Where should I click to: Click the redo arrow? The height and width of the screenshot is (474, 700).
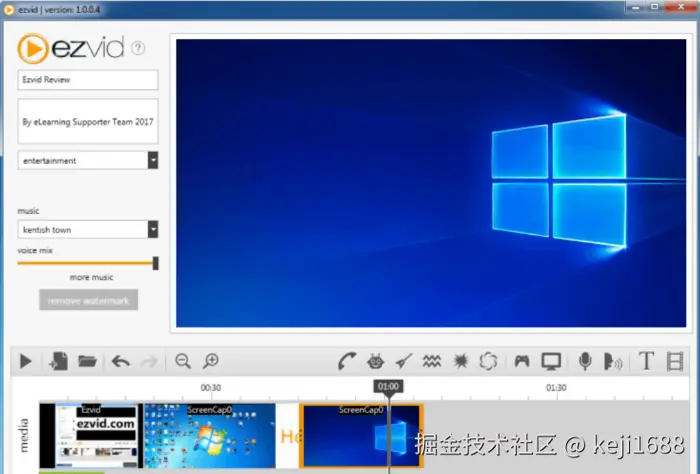tap(150, 361)
